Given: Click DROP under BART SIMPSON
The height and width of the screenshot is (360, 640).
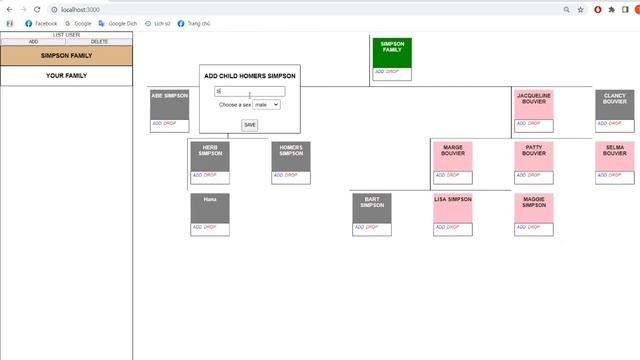Looking at the screenshot, I should tap(372, 227).
